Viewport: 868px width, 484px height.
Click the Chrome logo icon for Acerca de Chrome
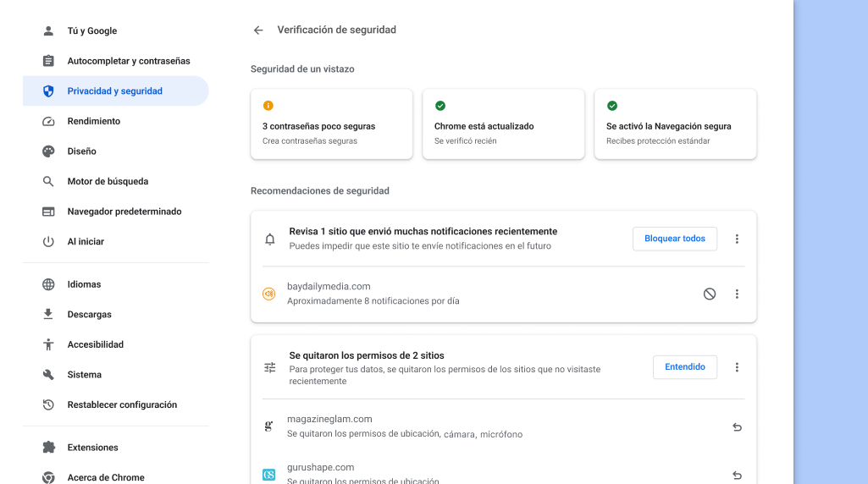49,477
